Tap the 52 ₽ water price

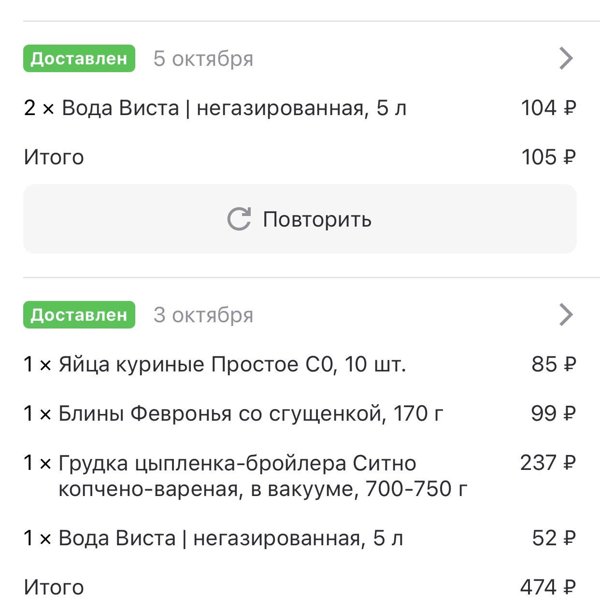554,538
